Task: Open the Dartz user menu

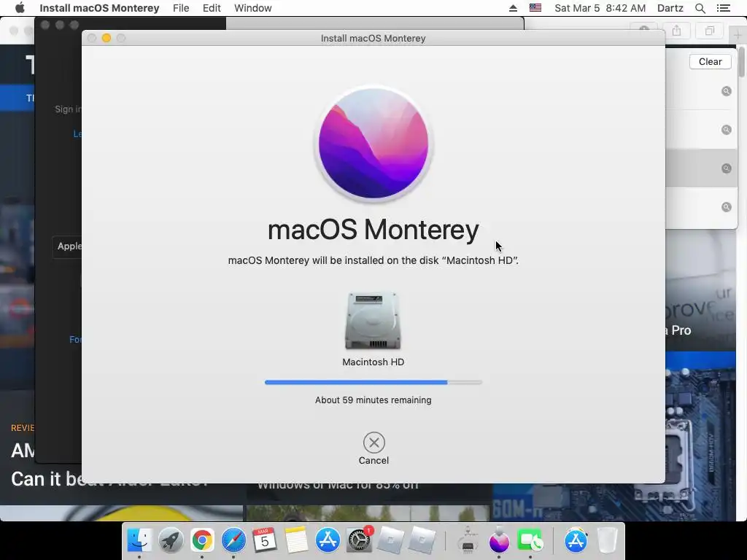Action: (x=670, y=8)
